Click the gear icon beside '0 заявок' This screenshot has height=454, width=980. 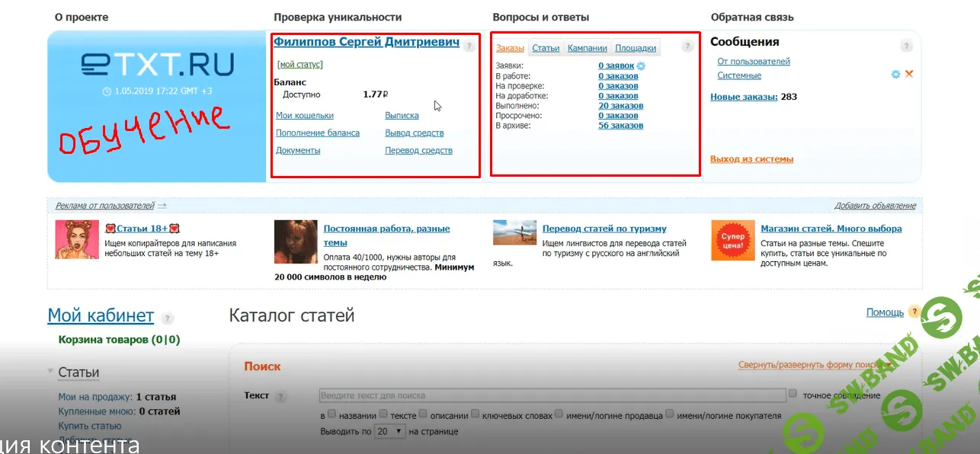click(x=641, y=66)
